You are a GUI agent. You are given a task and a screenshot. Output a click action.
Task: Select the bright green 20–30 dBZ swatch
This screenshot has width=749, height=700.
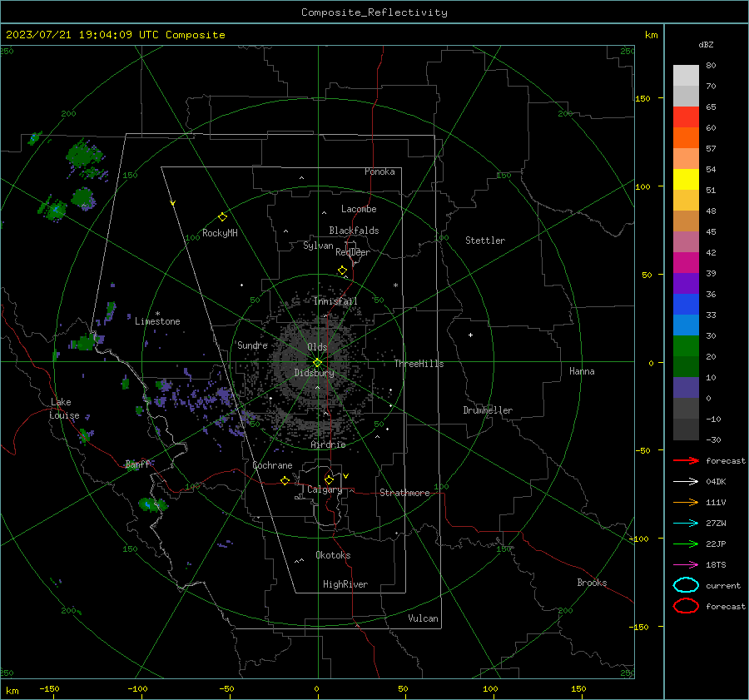pyautogui.click(x=686, y=346)
